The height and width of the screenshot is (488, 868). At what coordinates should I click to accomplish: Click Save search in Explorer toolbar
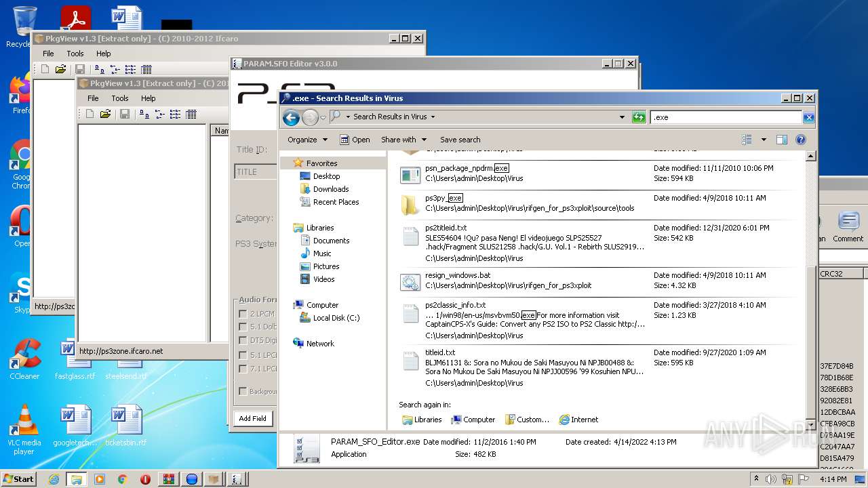460,140
